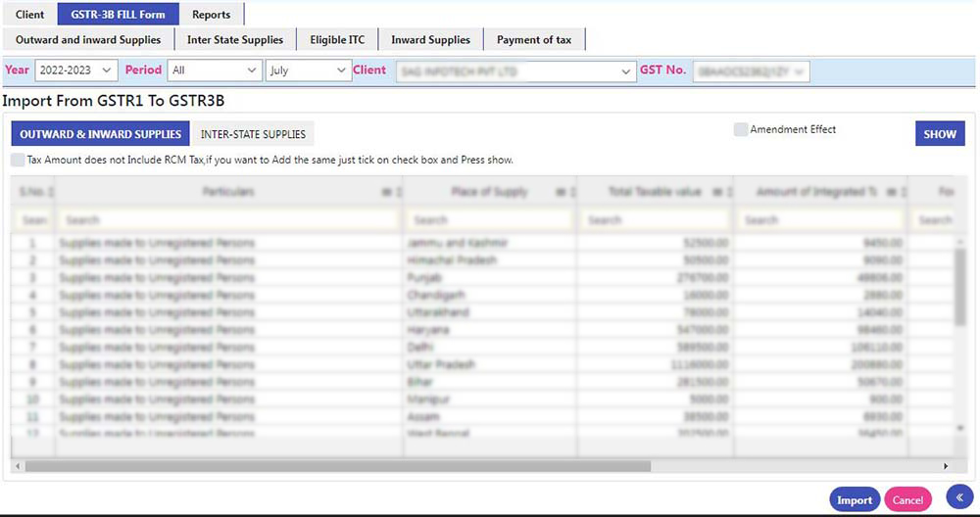This screenshot has height=517, width=980.
Task: Tick the include RCM Tax checkbox
Action: click(x=18, y=160)
